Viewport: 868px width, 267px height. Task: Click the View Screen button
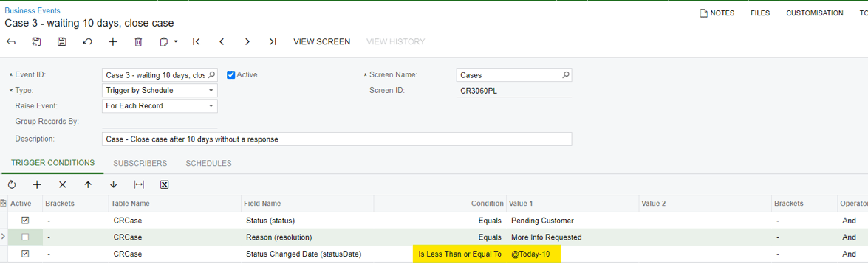tap(321, 41)
